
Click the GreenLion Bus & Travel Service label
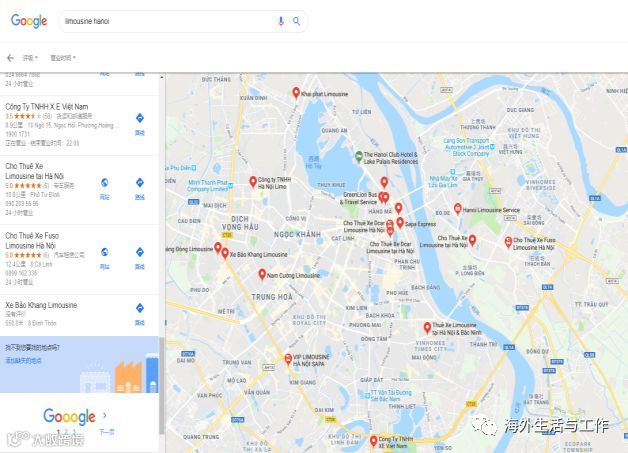pyautogui.click(x=358, y=198)
